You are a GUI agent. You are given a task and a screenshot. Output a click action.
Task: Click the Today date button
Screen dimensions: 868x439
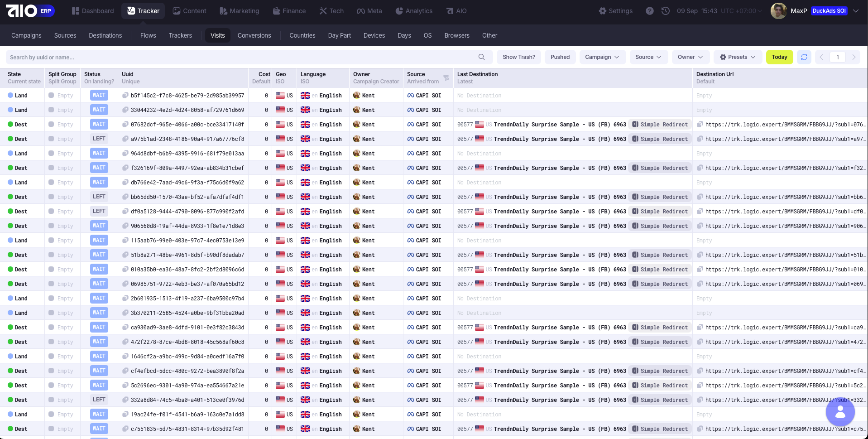(779, 57)
